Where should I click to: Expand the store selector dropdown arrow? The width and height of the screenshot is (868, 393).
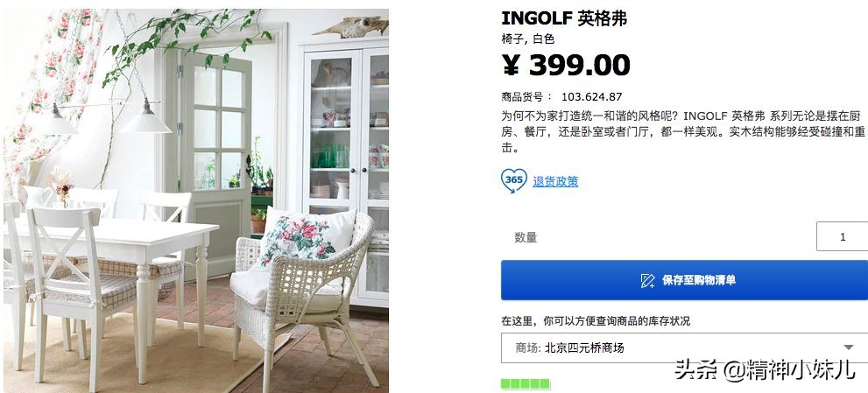(849, 347)
